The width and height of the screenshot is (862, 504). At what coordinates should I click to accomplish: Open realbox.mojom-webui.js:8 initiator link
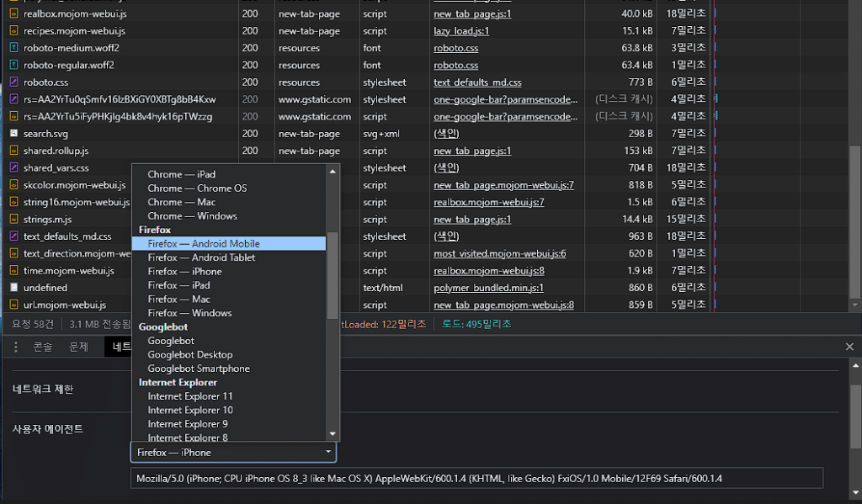pos(489,270)
